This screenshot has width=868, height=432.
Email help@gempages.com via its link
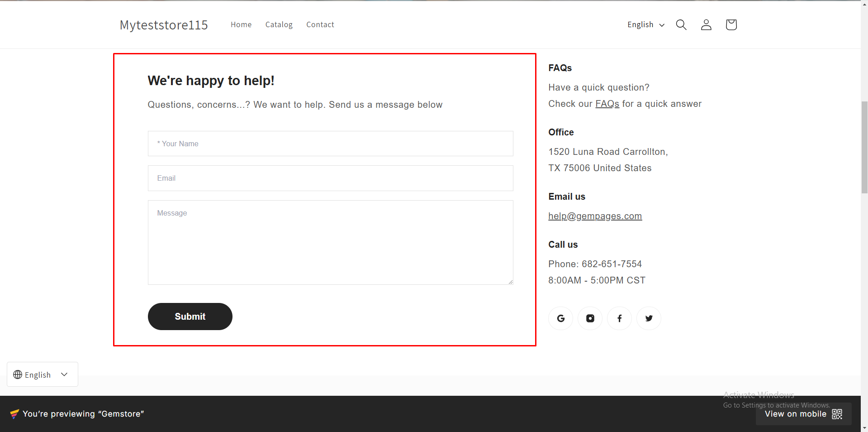pos(595,216)
